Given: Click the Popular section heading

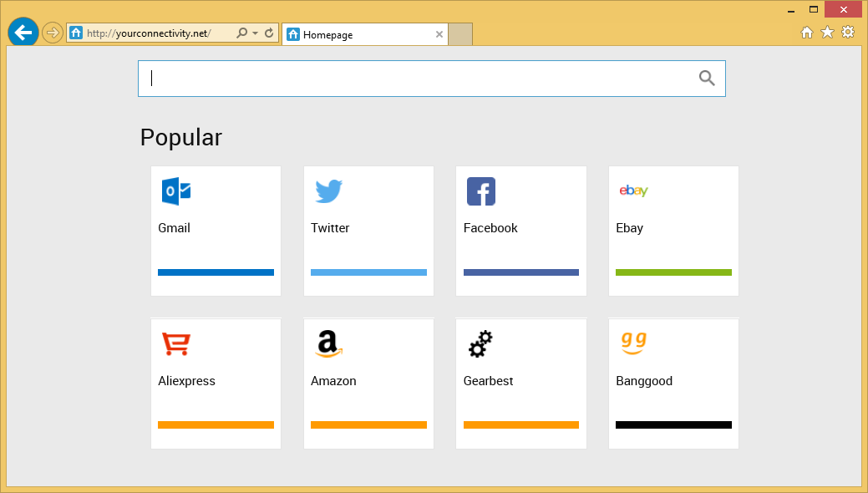Looking at the screenshot, I should click(x=181, y=138).
